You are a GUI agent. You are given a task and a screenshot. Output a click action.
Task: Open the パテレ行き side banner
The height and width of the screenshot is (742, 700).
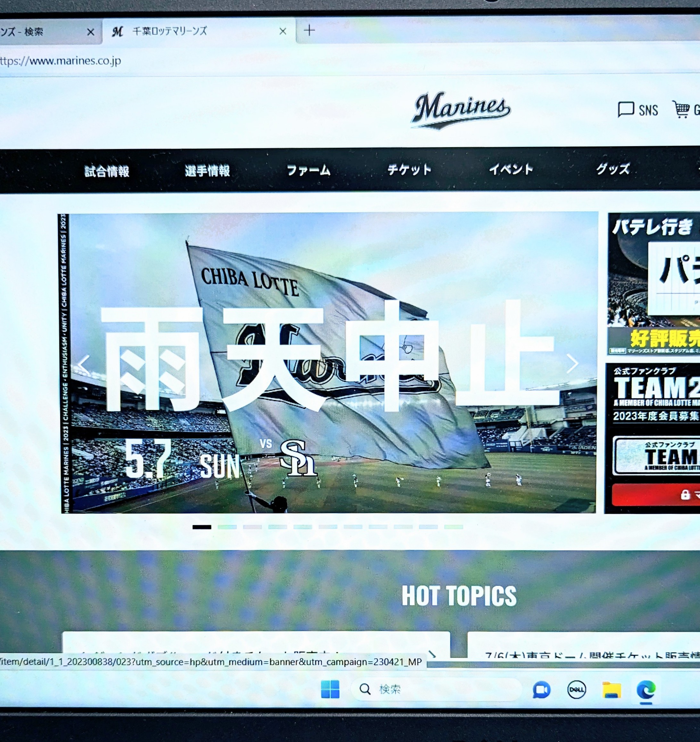point(653,284)
